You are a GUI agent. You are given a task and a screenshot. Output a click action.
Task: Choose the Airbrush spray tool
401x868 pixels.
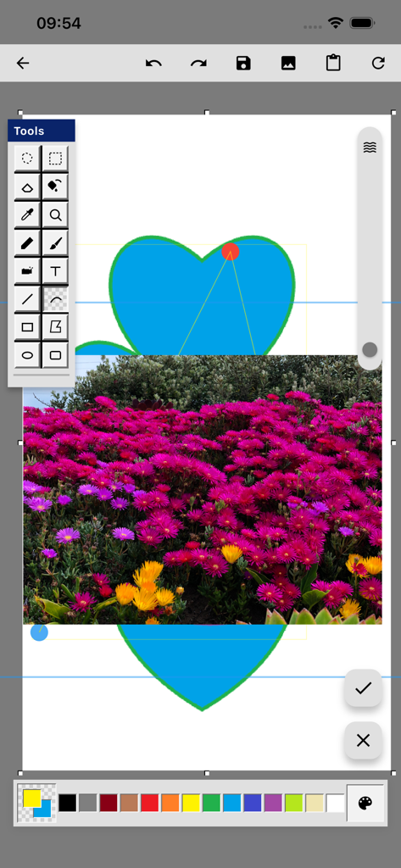tap(27, 271)
